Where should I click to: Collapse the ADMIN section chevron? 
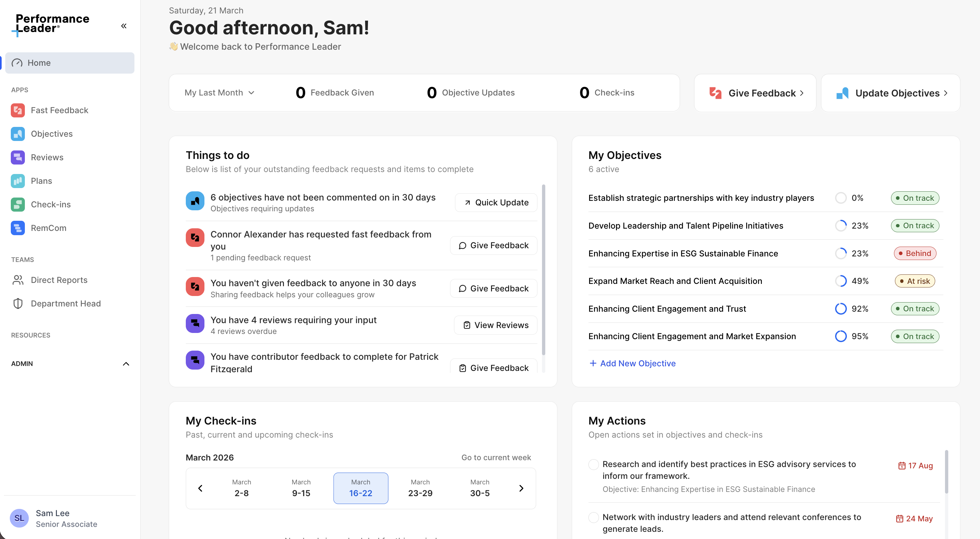coord(126,364)
